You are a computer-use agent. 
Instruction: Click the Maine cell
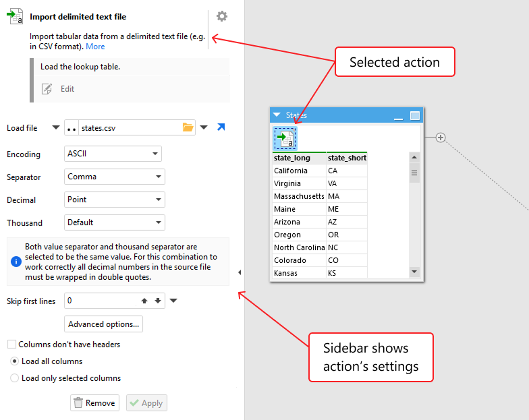pos(300,209)
